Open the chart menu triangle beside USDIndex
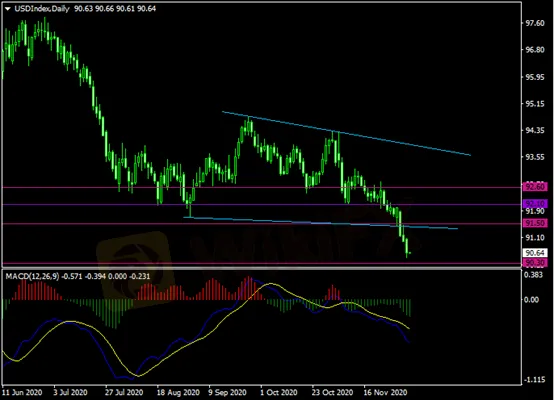 tap(8, 9)
